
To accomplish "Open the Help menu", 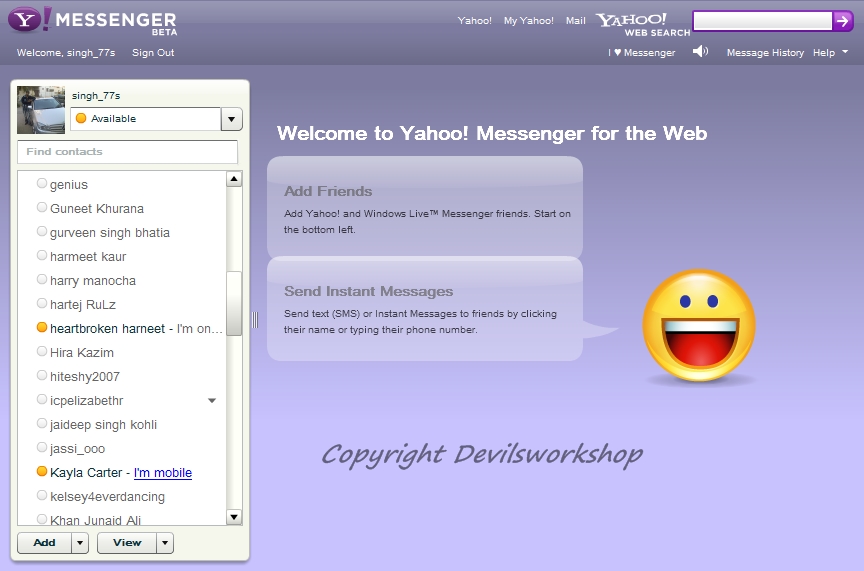I will (x=830, y=53).
